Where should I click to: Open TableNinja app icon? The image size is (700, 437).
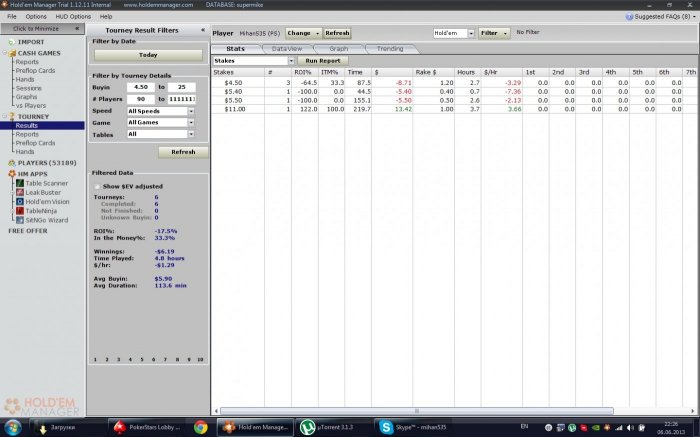[20, 211]
